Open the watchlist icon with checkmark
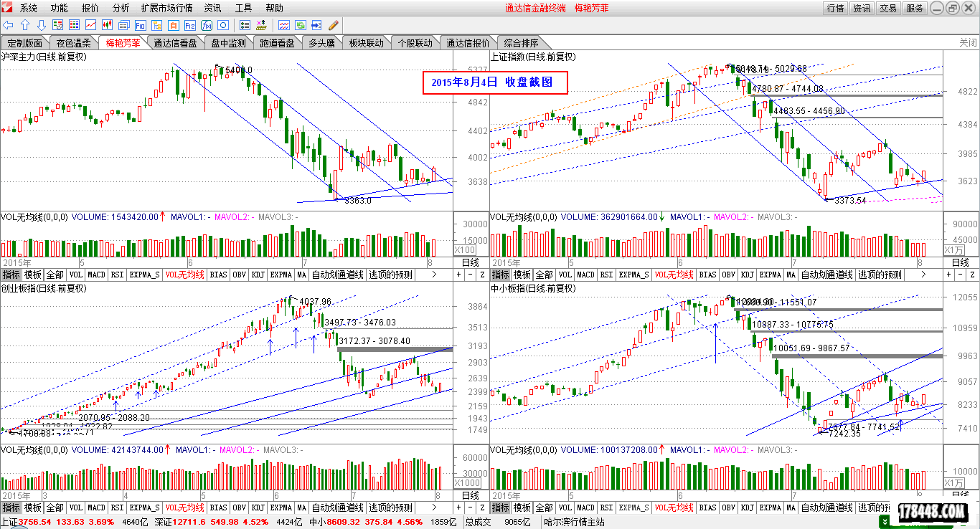The width and height of the screenshot is (980, 529). tap(57, 25)
